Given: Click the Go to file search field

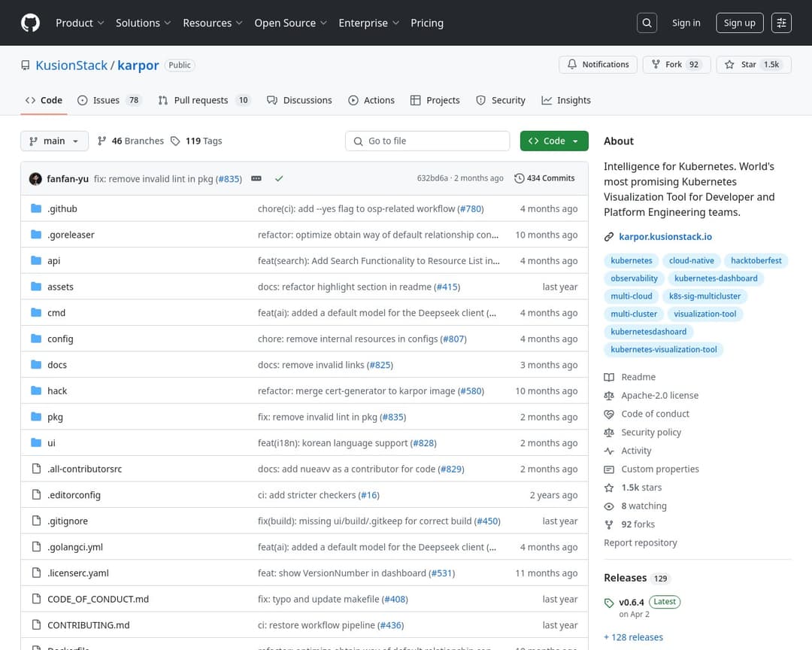Looking at the screenshot, I should (427, 141).
